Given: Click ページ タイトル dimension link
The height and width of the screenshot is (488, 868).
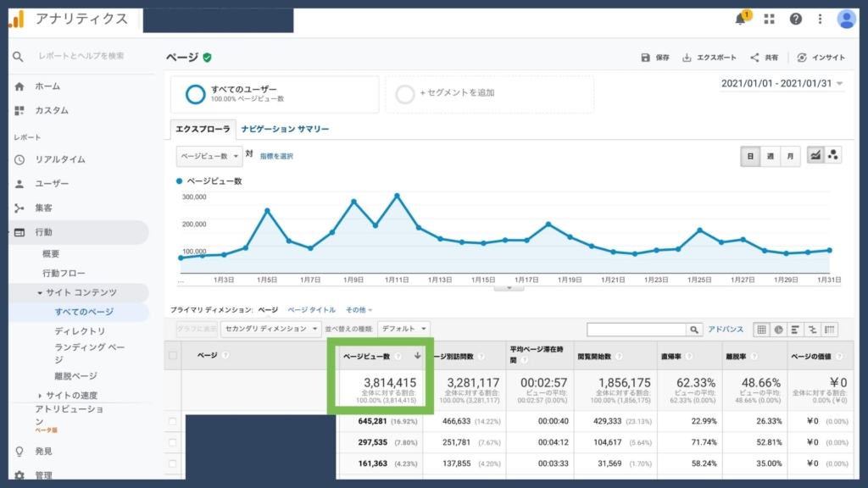Looking at the screenshot, I should coord(311,310).
